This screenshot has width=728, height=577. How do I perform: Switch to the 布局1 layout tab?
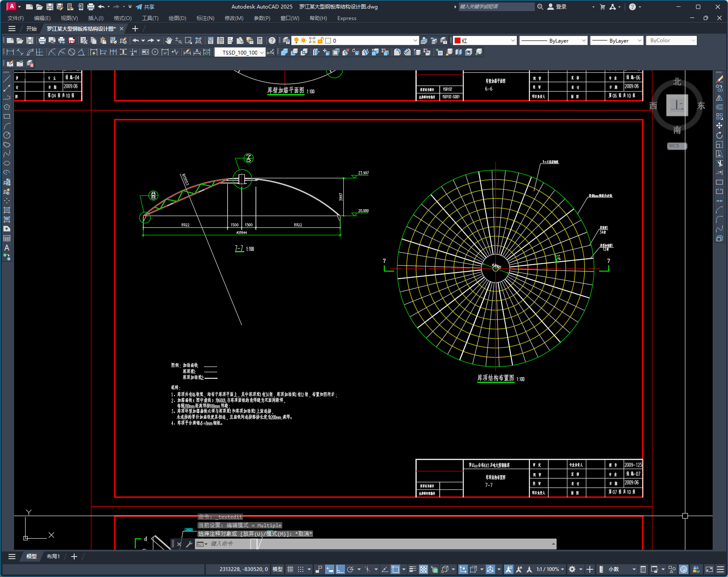53,557
